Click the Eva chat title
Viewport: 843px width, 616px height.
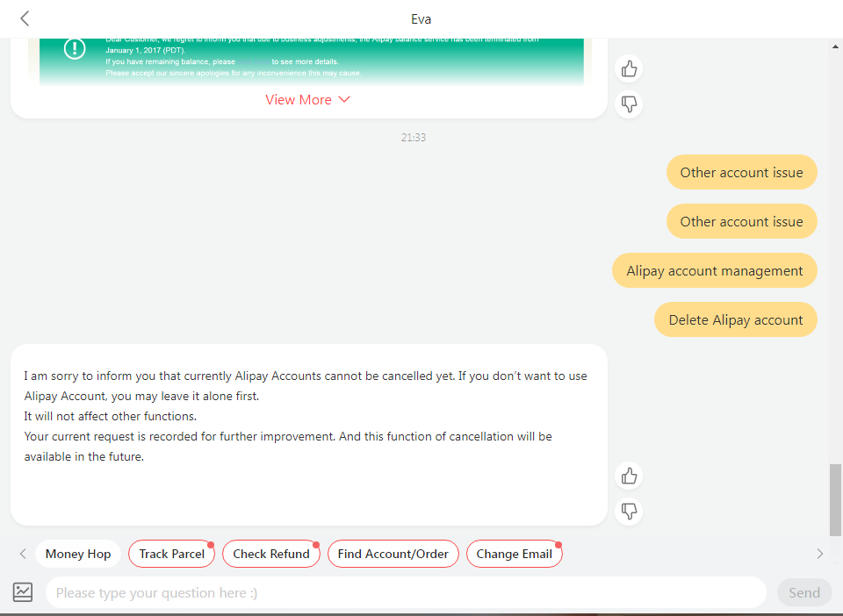click(421, 19)
